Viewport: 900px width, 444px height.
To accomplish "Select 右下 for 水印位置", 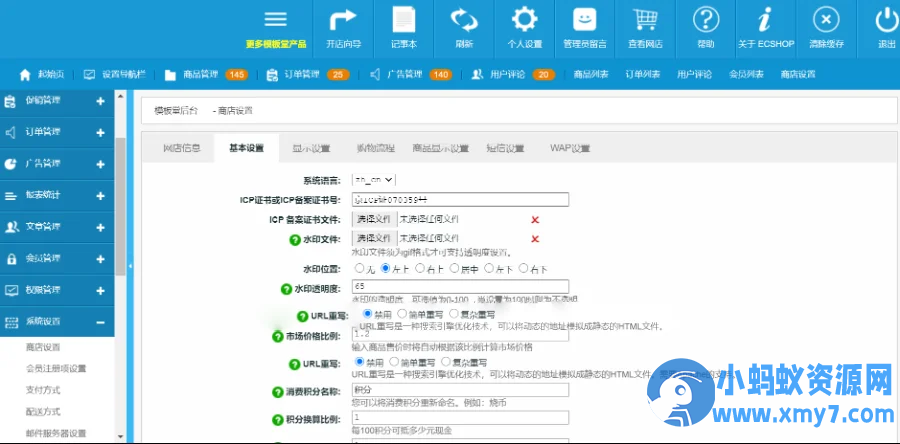I will pyautogui.click(x=523, y=268).
